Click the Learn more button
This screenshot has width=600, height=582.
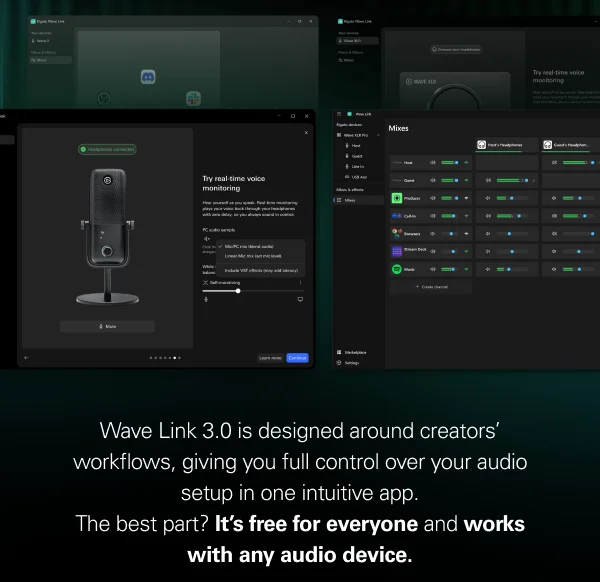(270, 358)
